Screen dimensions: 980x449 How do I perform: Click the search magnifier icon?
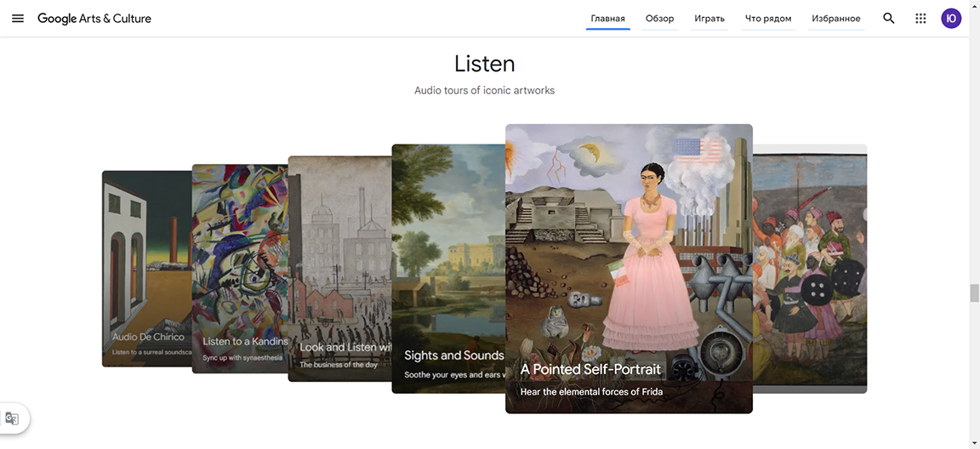[889, 18]
